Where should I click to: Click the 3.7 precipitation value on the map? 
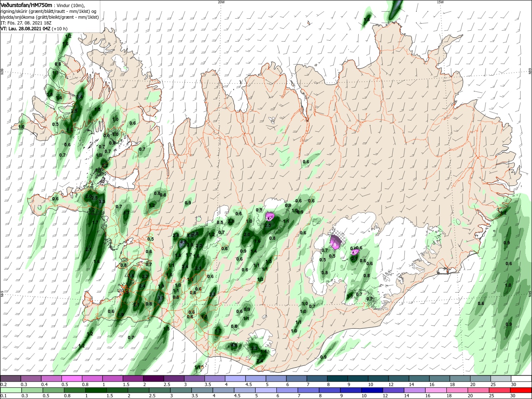click(x=161, y=298)
